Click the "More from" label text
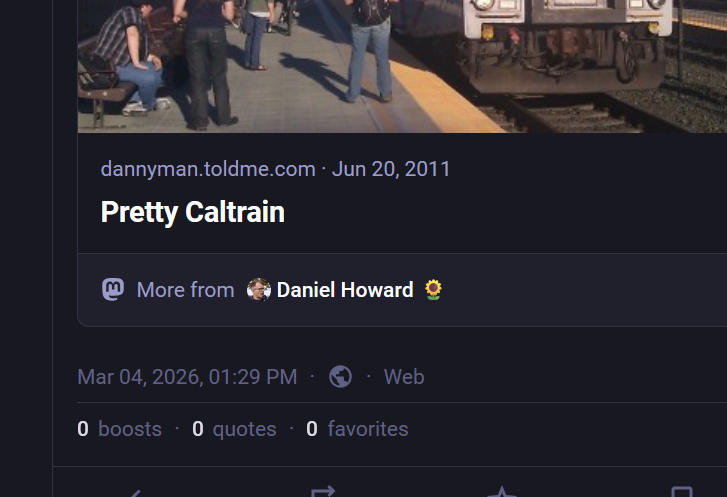 click(185, 290)
